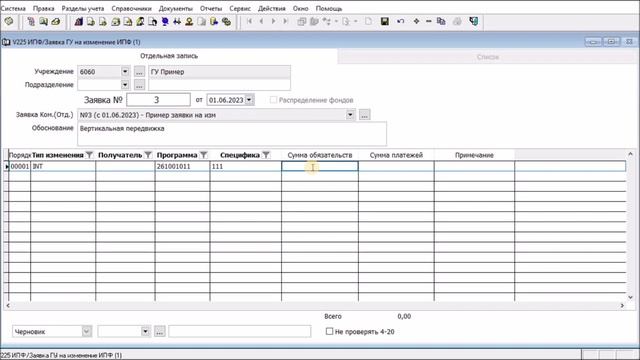Toggle the Не проверять 4-20 checkbox
The width and height of the screenshot is (640, 360).
tap(329, 331)
